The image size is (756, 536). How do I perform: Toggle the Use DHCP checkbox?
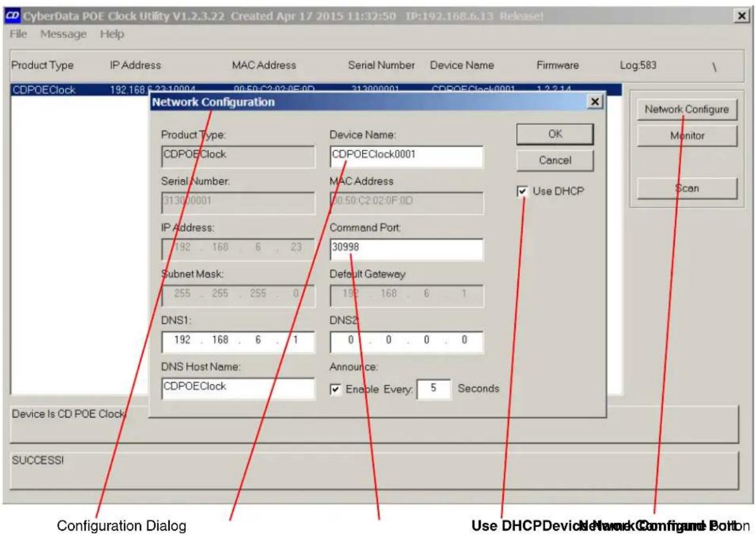pos(522,192)
